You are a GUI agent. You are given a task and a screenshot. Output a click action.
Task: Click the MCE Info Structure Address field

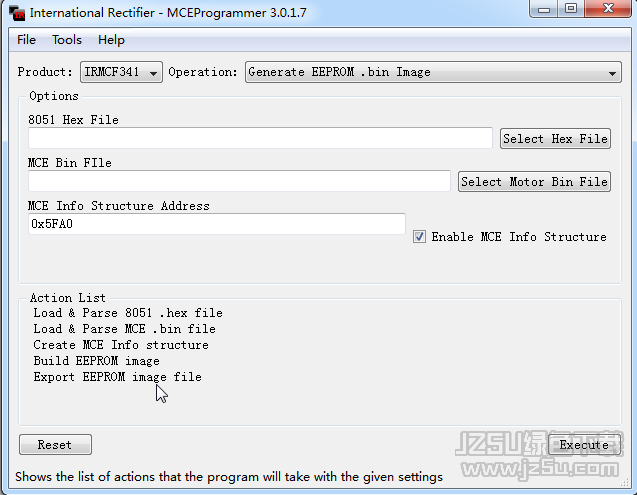217,224
